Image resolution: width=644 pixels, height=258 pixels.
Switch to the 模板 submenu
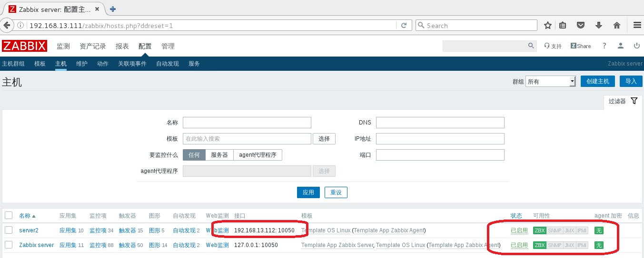click(x=40, y=64)
